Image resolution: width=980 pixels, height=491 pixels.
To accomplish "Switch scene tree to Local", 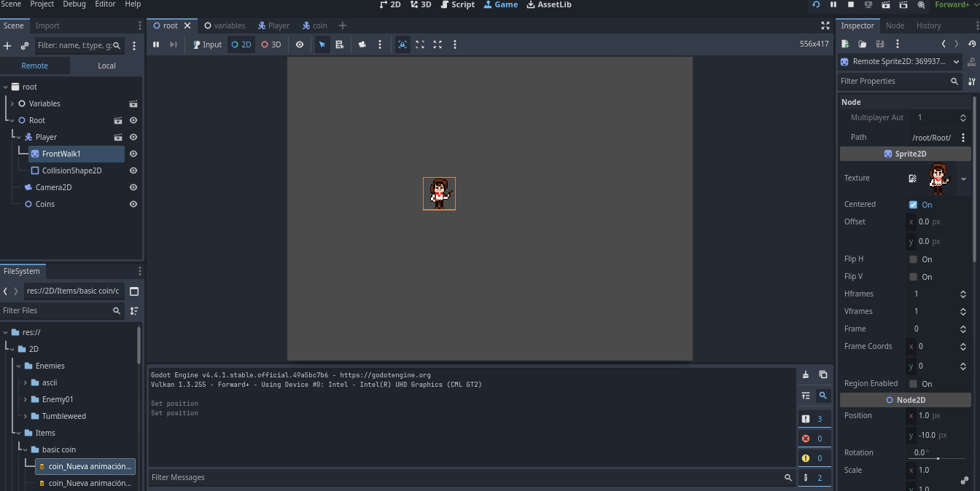I will [x=106, y=66].
